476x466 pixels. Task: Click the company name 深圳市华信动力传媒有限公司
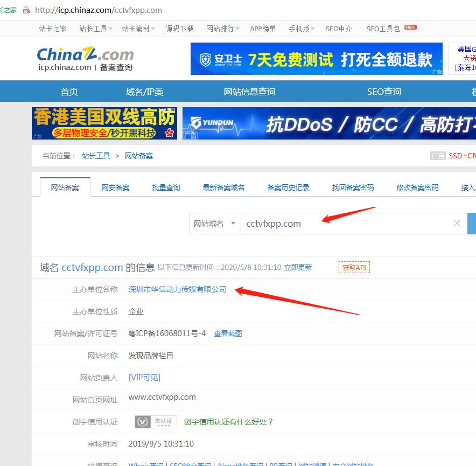pos(177,289)
